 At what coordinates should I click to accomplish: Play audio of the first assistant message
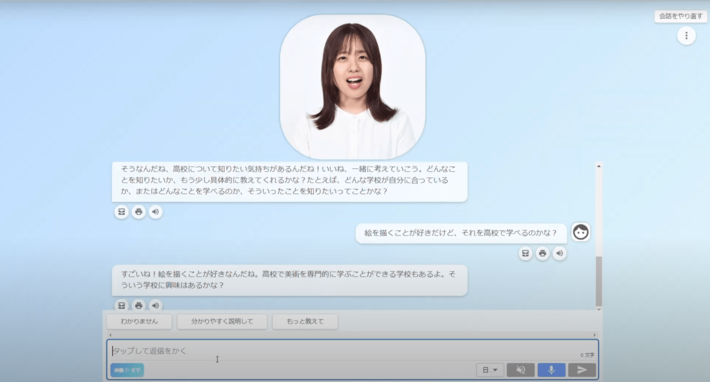(x=155, y=212)
